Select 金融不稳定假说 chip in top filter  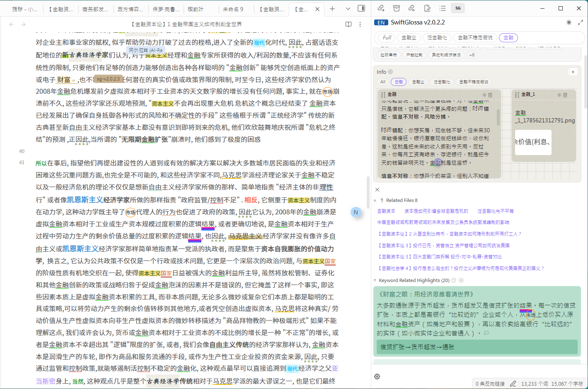[475, 37]
